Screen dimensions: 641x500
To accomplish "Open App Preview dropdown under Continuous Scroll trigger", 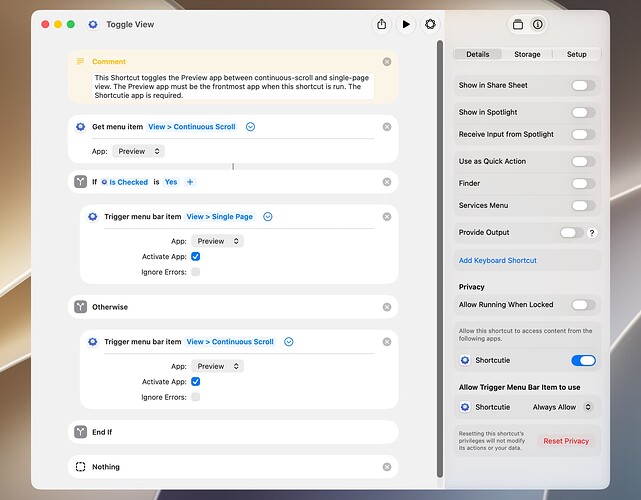I will tap(217, 366).
